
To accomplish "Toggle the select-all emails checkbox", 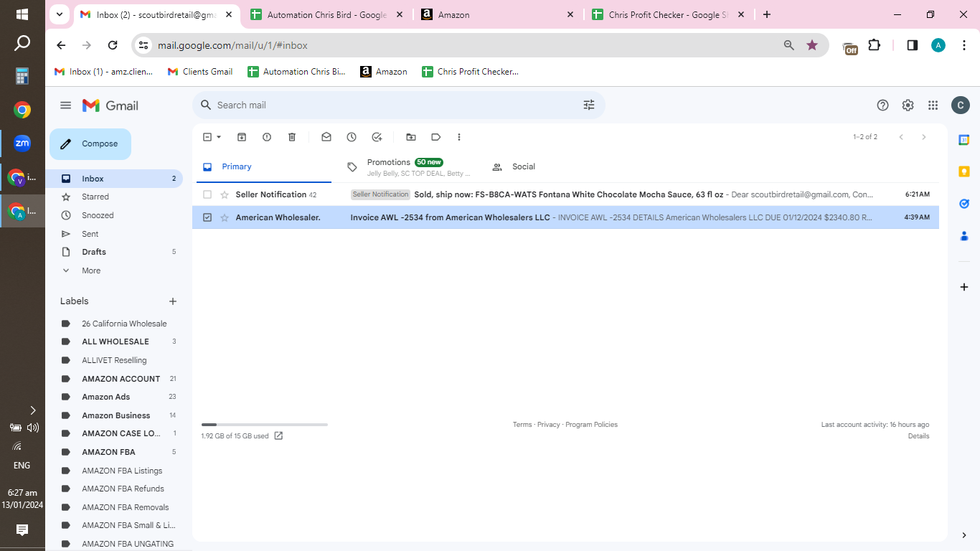I will click(x=207, y=137).
